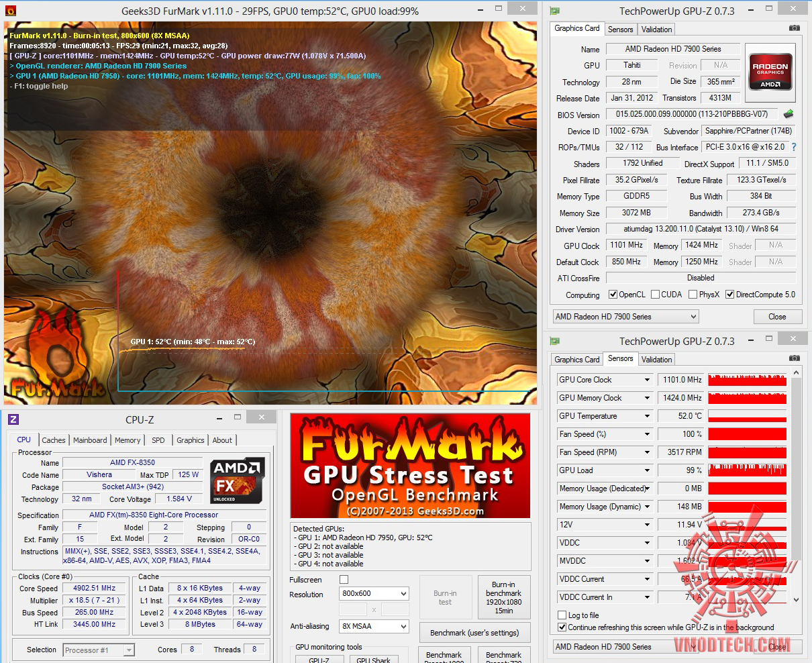Click the FurMark GPU Stress Test banner
Screen dimensions: 812x663
410,466
